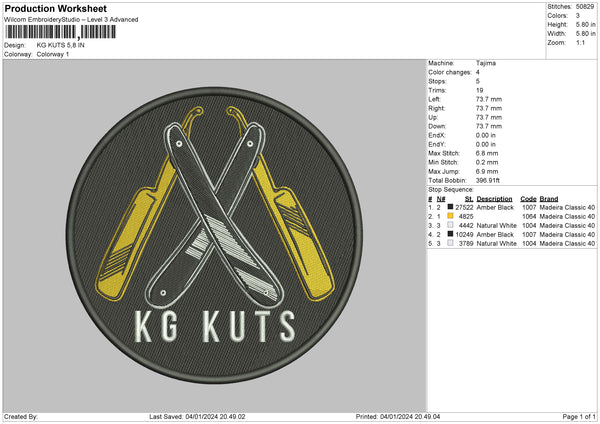Select the EndX value '0.00 in'
This screenshot has width=600, height=424.
(486, 135)
